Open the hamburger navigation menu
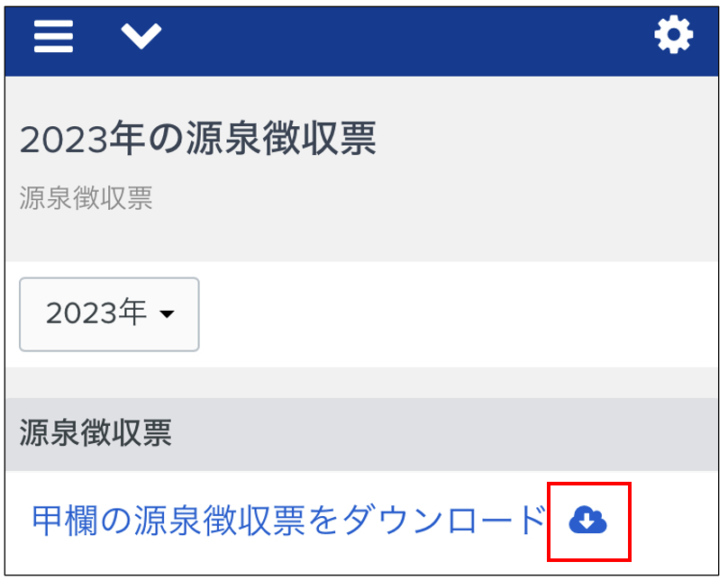Viewport: 728px width, 580px height. [x=53, y=36]
